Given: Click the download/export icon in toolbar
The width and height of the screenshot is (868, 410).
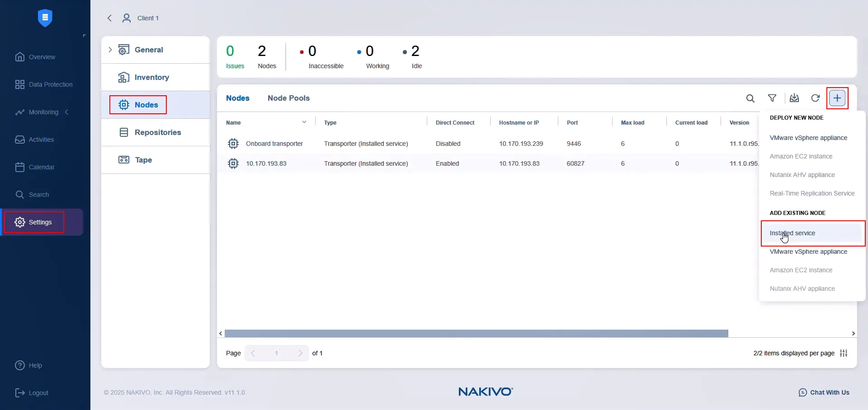Looking at the screenshot, I should (x=794, y=98).
